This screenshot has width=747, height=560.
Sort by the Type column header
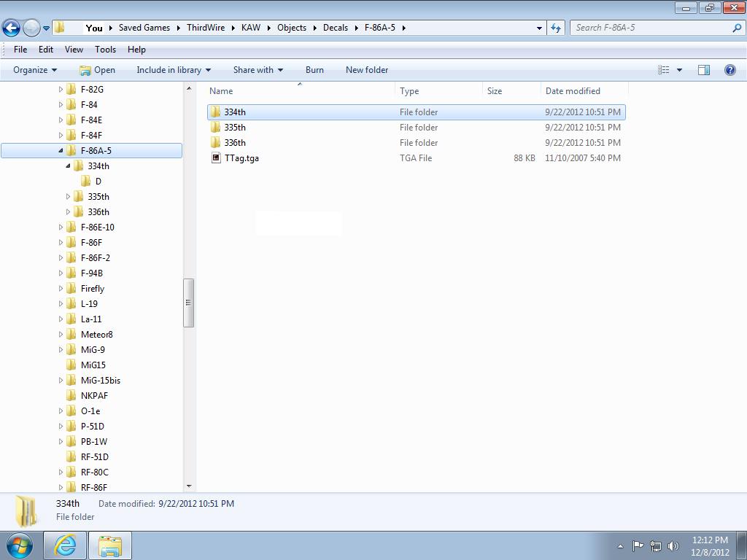[x=438, y=91]
